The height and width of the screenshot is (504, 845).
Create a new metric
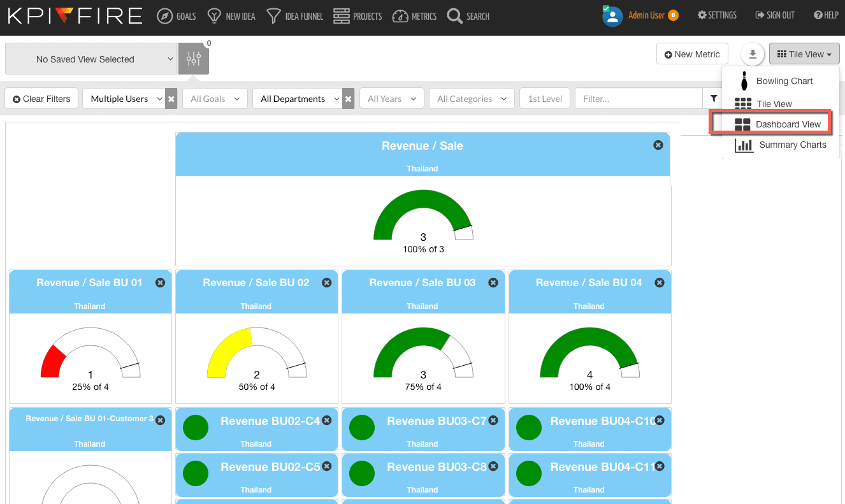[692, 54]
